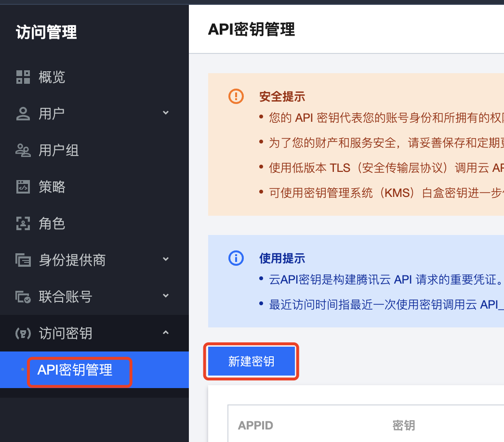
Task: Click the 新建密钥 button
Action: [252, 361]
